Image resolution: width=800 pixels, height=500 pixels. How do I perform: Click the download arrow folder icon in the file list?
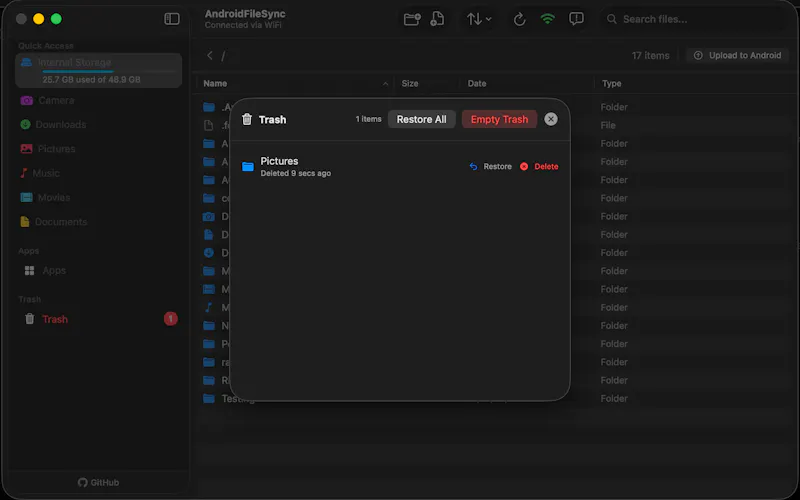[209, 253]
